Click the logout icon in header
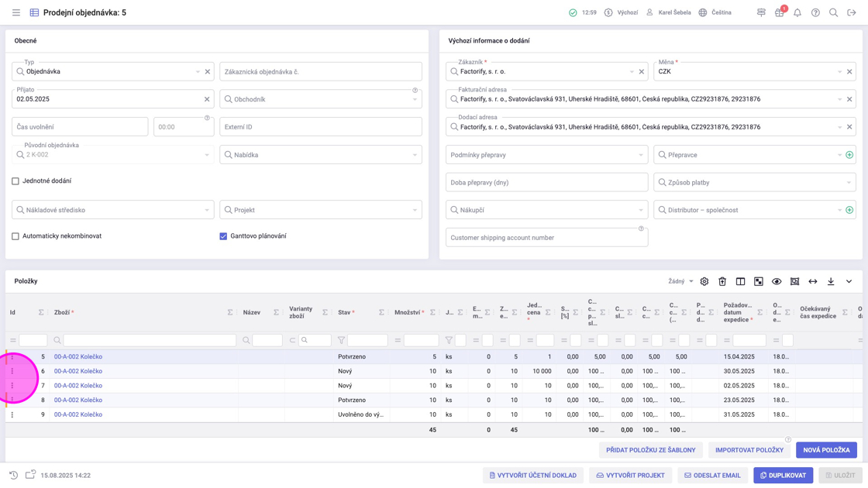The height and width of the screenshot is (488, 868). [852, 12]
